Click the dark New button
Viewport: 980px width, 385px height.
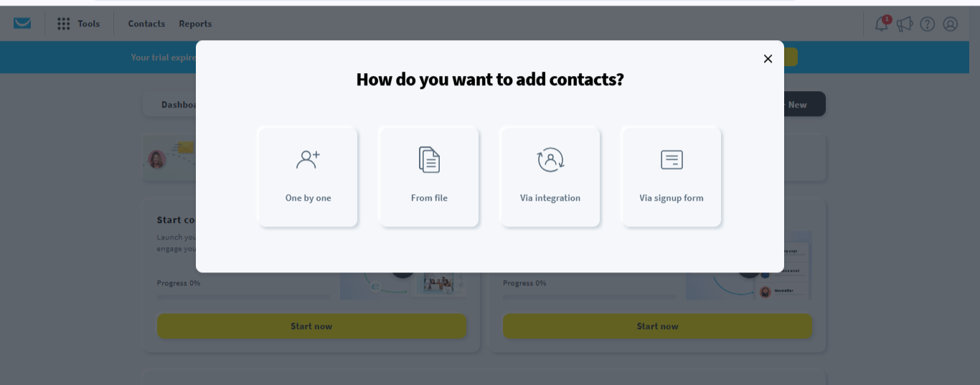pos(804,105)
